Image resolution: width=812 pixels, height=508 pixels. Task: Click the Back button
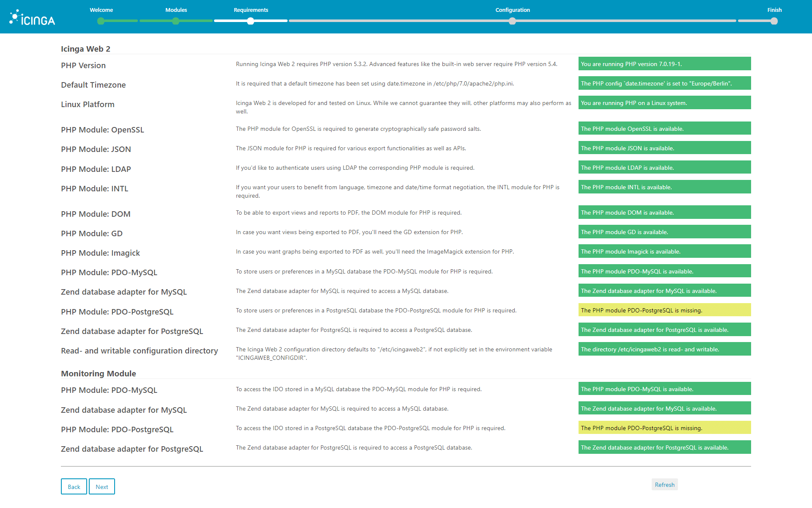coord(74,486)
